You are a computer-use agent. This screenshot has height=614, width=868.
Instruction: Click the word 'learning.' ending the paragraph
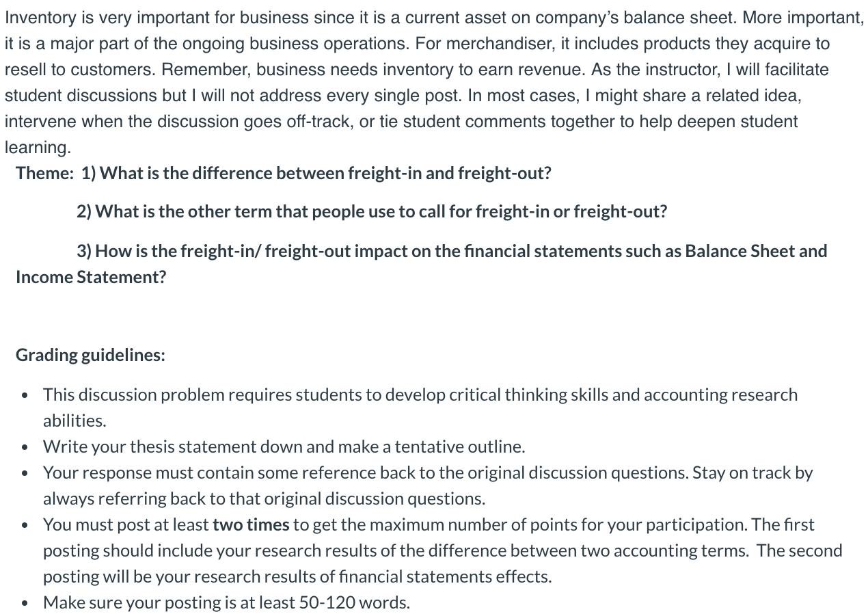point(38,148)
